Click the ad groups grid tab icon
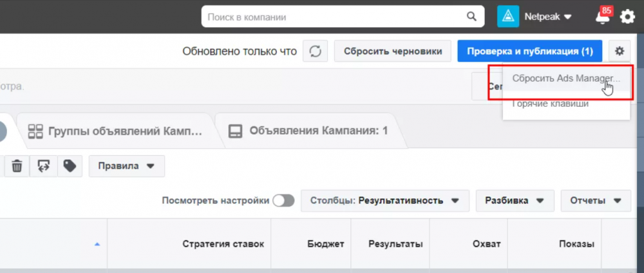This screenshot has width=644, height=273. (35, 131)
